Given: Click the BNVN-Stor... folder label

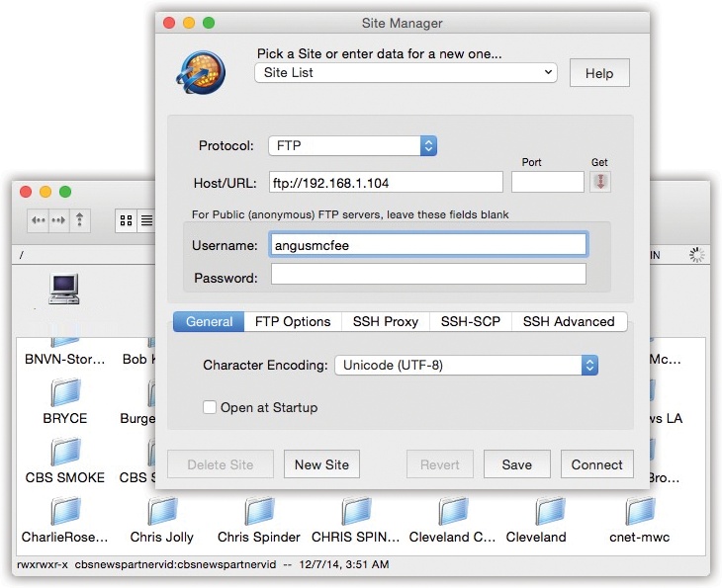Looking at the screenshot, I should coord(65,359).
